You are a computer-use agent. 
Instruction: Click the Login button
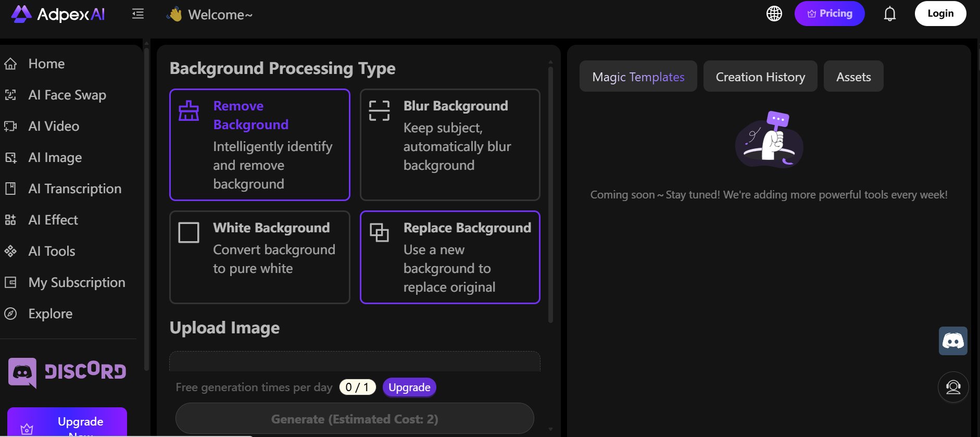940,13
